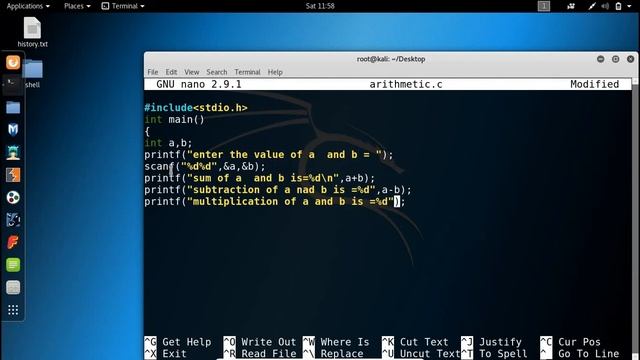Maximize the terminal window
The image size is (640, 360).
616,59
